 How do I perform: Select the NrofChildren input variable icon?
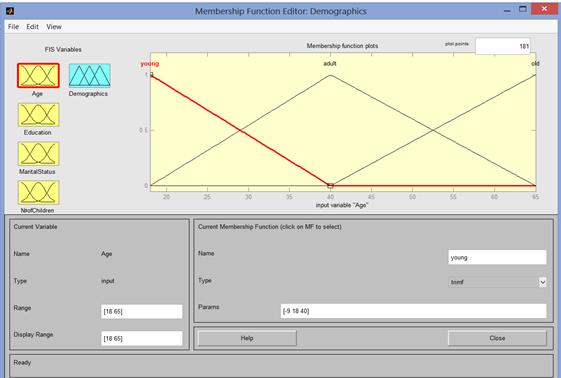38,192
